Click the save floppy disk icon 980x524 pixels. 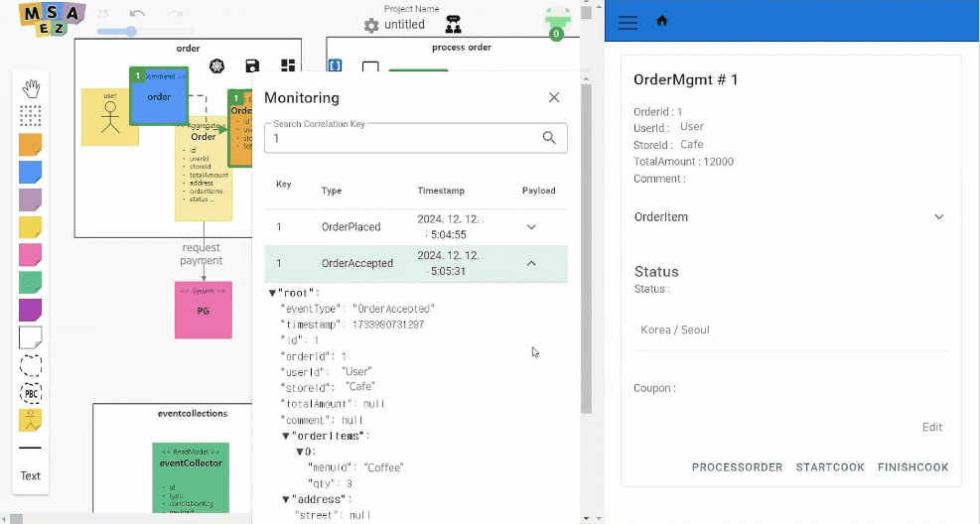252,66
